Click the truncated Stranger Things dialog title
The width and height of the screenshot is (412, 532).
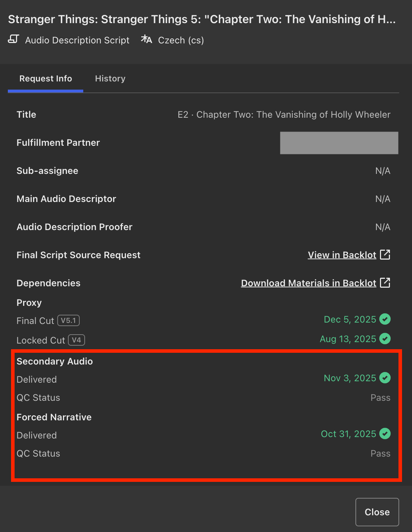pos(202,19)
